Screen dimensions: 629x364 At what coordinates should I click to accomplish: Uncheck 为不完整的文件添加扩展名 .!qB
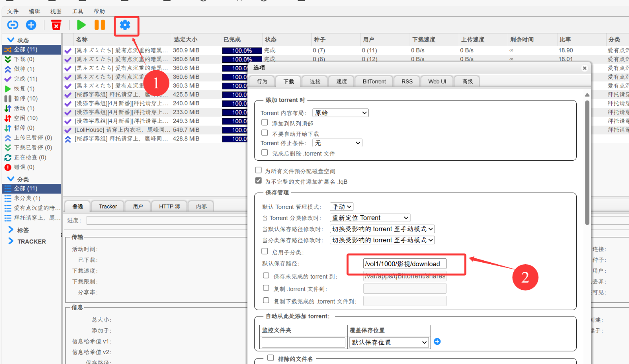point(258,180)
